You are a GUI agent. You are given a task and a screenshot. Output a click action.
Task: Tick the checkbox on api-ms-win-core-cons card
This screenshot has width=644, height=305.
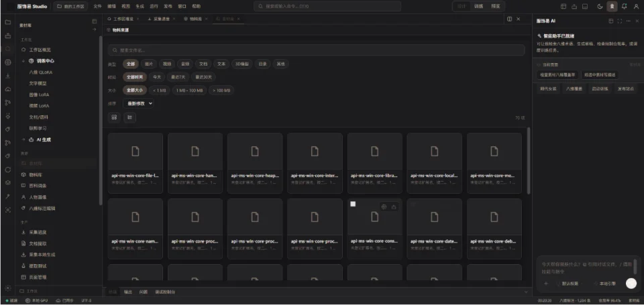353,204
